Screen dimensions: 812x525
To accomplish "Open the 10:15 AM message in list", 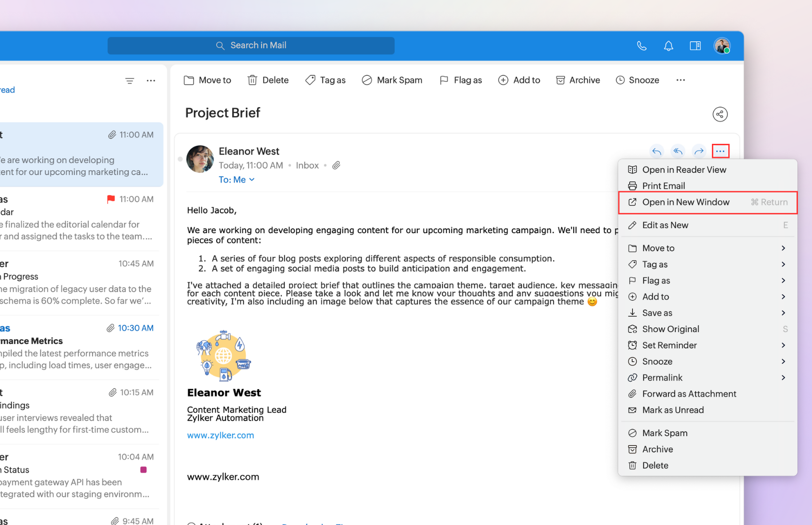I will coord(80,412).
